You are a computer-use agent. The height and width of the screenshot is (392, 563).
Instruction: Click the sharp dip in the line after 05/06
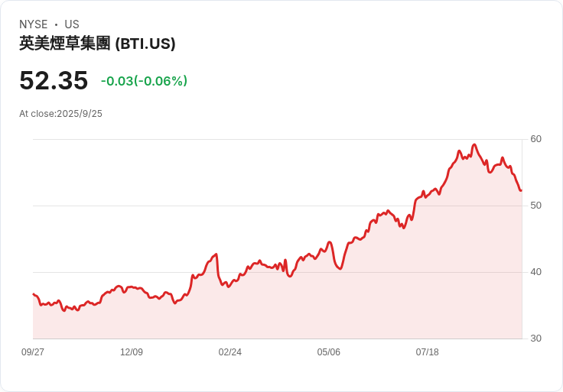(340, 268)
